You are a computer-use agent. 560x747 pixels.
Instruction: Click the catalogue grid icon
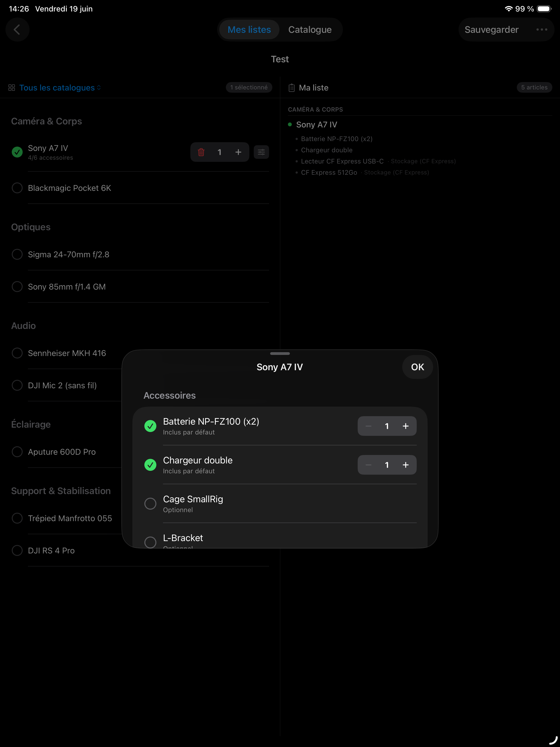point(12,88)
